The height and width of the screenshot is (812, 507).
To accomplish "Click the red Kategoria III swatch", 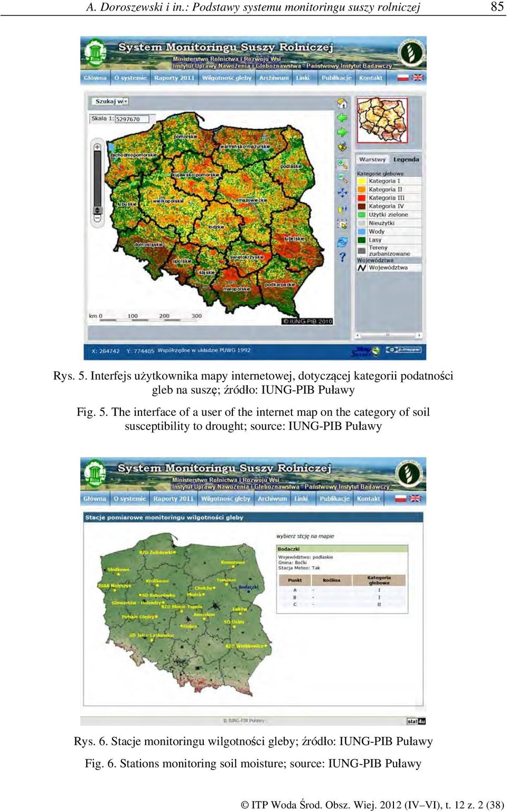I will [x=362, y=198].
